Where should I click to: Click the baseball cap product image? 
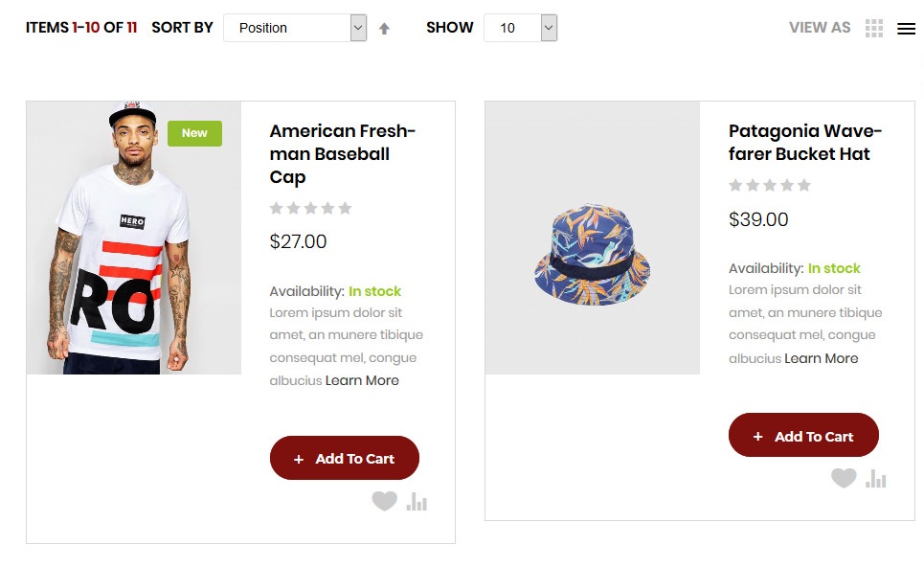(133, 238)
